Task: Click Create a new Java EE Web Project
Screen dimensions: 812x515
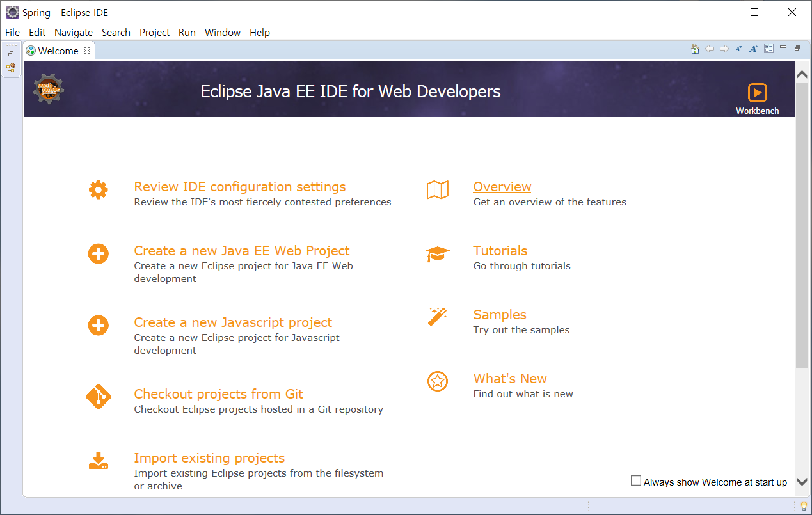Action: pyautogui.click(x=242, y=251)
